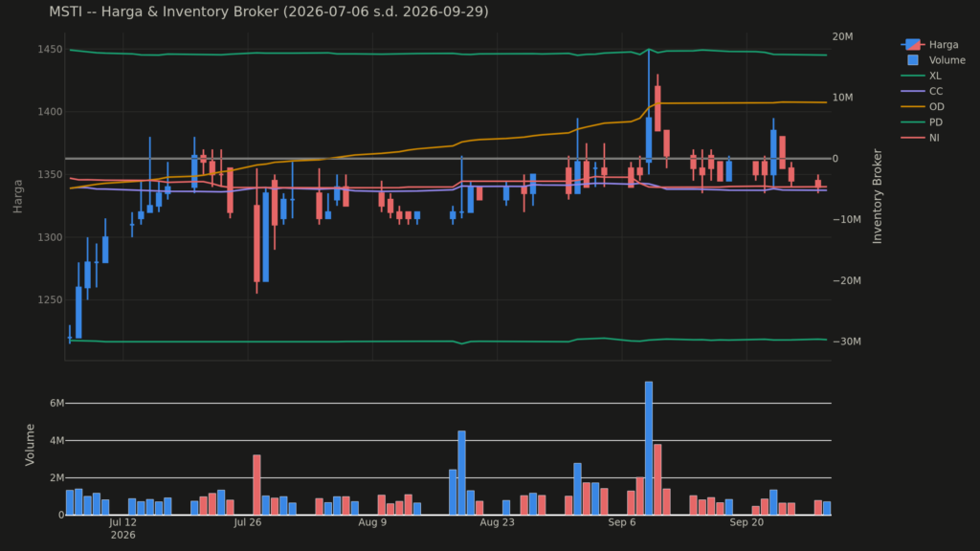
Task: Click the Volume y-axis title
Action: click(30, 444)
